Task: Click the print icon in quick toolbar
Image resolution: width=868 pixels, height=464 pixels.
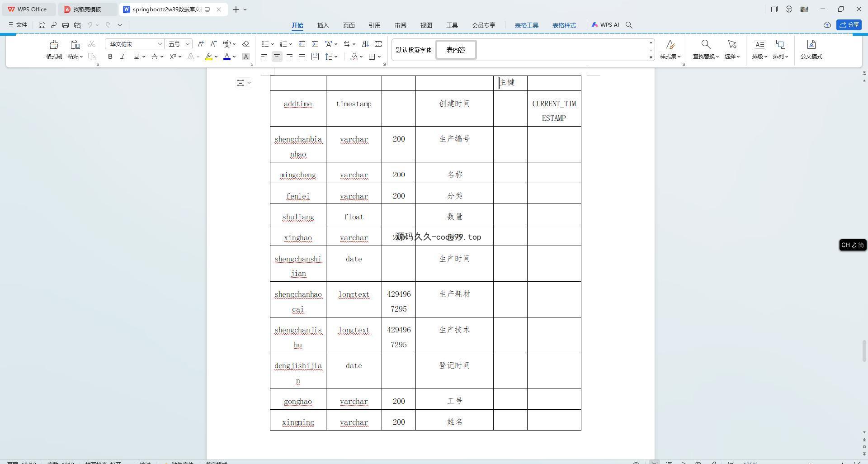Action: tap(66, 25)
